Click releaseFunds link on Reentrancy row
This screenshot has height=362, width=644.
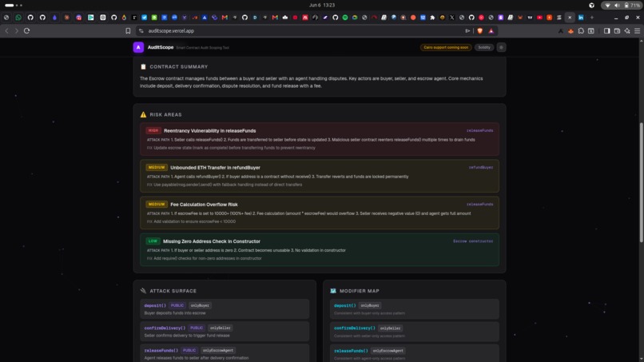coord(479,131)
